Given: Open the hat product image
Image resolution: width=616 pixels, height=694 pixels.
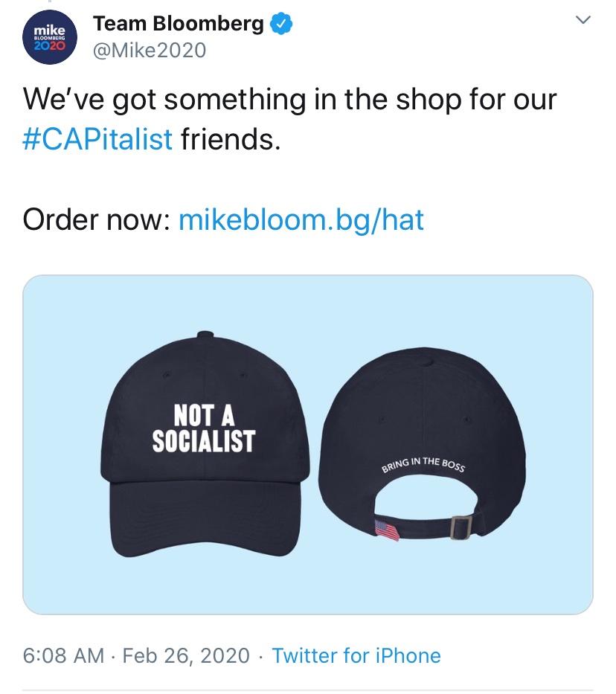Looking at the screenshot, I should click(x=308, y=446).
